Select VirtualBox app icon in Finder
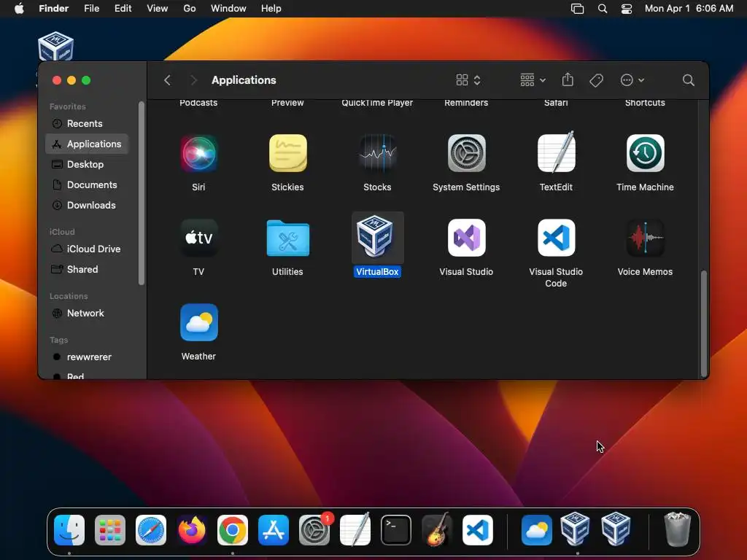This screenshot has height=560, width=747. tap(377, 237)
